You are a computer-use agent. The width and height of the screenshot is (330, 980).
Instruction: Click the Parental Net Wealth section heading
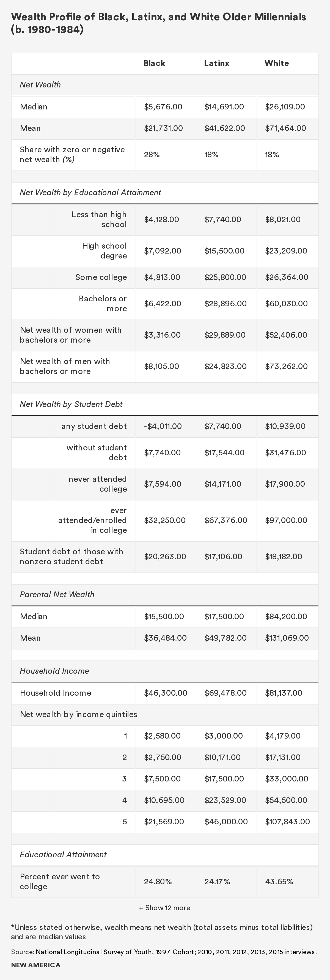57,594
